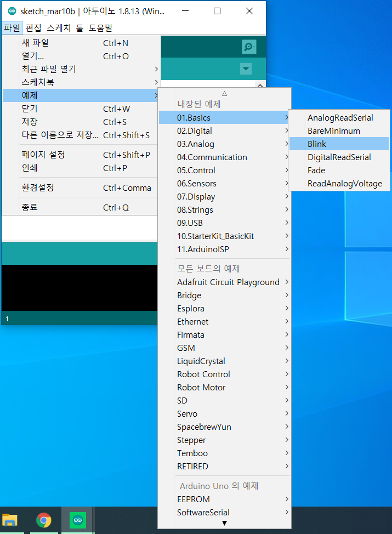Open the DigitalReadSerial example
The image size is (392, 534).
tap(339, 157)
